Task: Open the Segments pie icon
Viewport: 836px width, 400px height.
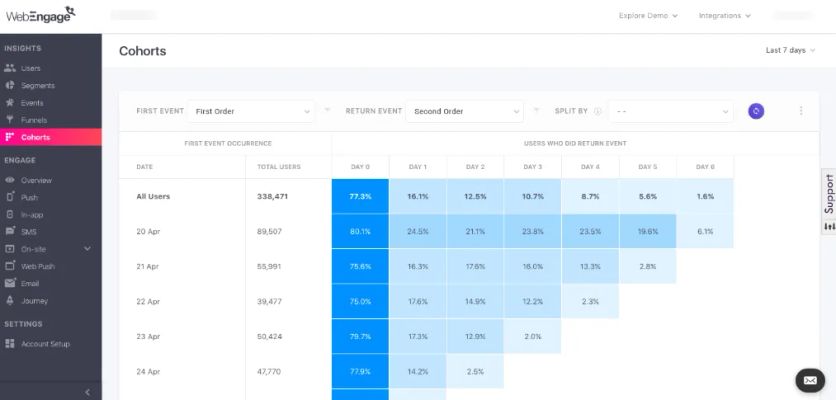Action: click(10, 85)
